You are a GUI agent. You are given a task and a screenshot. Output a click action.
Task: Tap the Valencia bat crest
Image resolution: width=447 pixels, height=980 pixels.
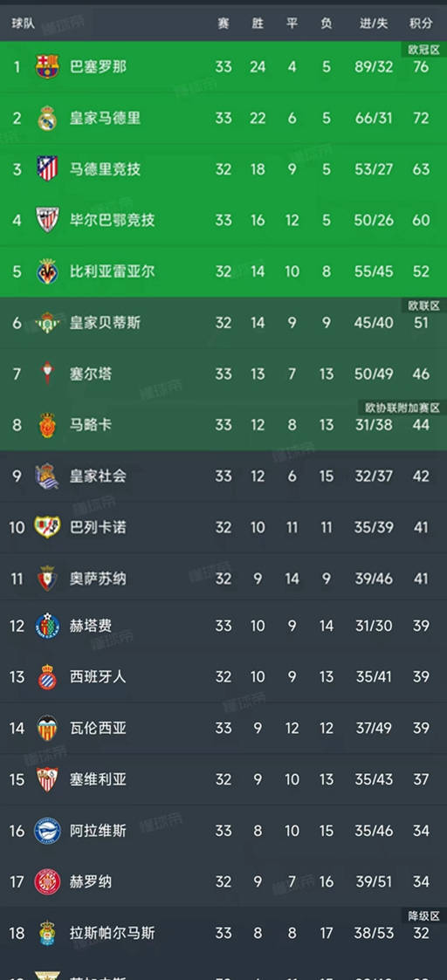[47, 728]
